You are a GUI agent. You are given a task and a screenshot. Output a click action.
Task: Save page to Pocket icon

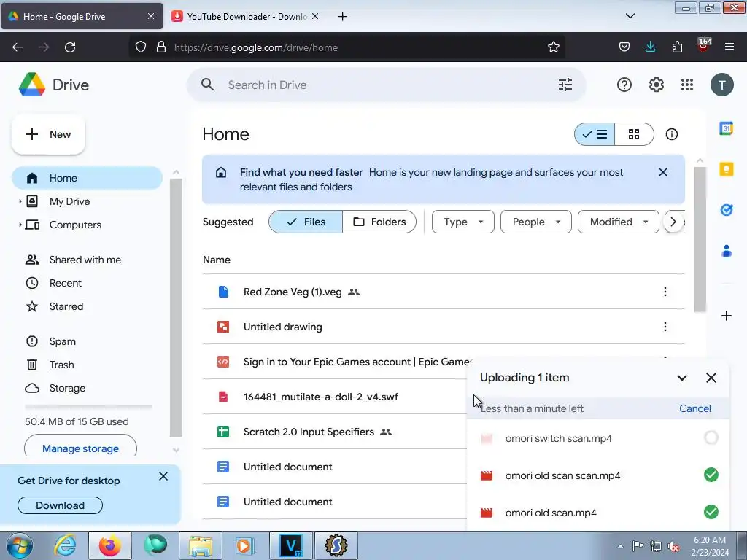(624, 47)
